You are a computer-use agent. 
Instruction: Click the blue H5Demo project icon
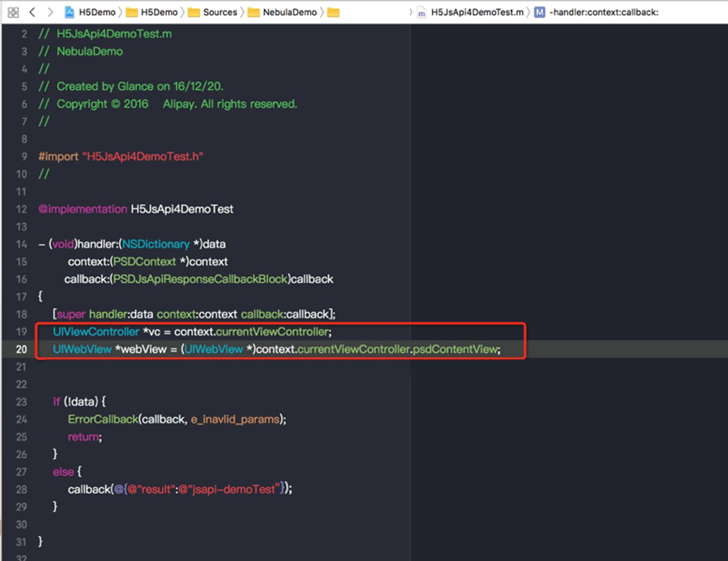point(70,12)
